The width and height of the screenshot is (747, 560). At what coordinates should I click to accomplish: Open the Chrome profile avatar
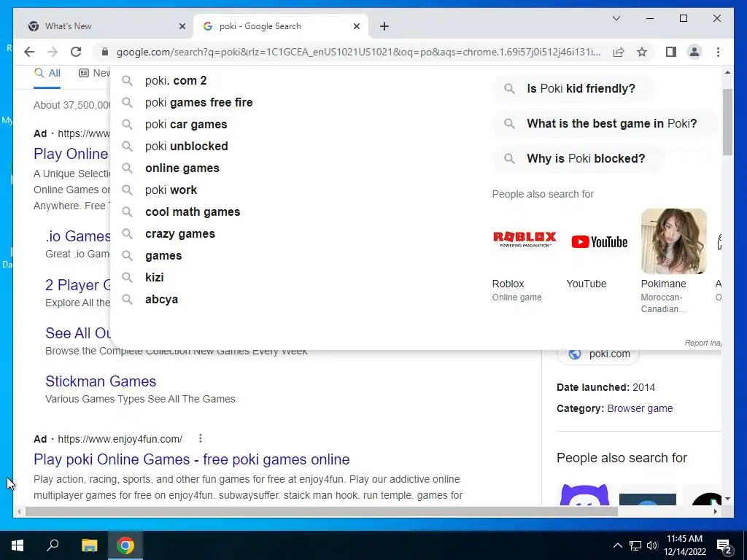click(x=694, y=52)
